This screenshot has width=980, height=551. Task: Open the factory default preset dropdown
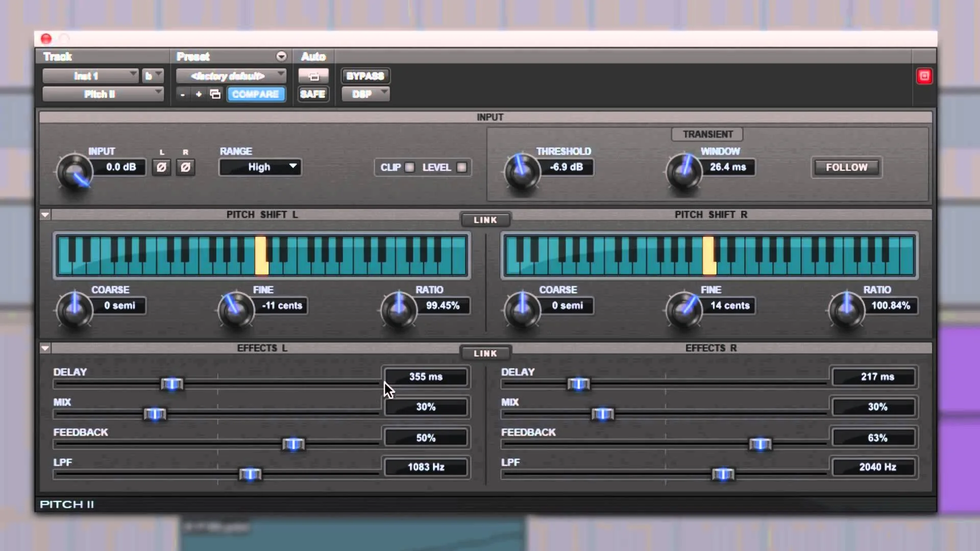[231, 76]
